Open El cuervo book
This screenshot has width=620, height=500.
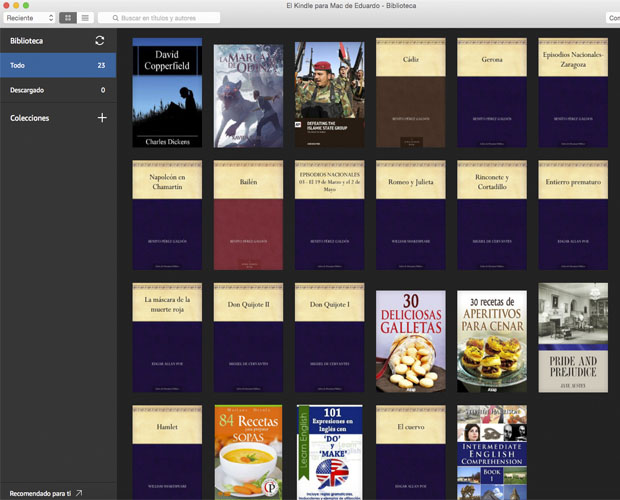410,453
